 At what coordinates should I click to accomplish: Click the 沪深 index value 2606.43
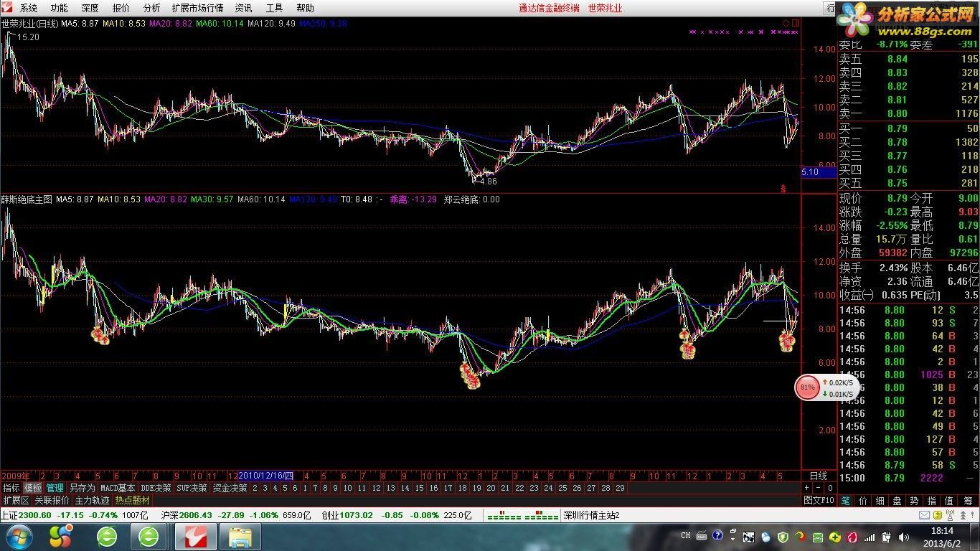(x=196, y=515)
